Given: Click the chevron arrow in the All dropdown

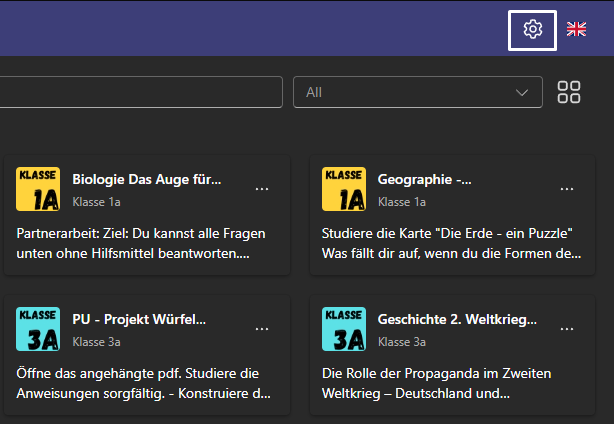Looking at the screenshot, I should [522, 93].
